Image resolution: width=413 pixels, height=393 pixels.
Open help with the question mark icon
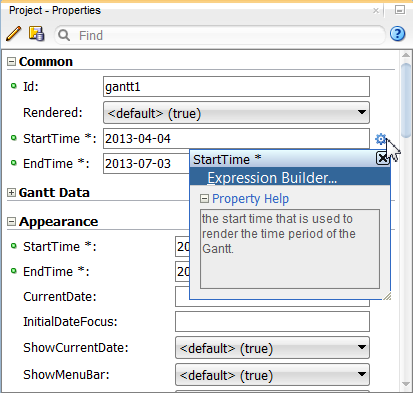[x=397, y=34]
